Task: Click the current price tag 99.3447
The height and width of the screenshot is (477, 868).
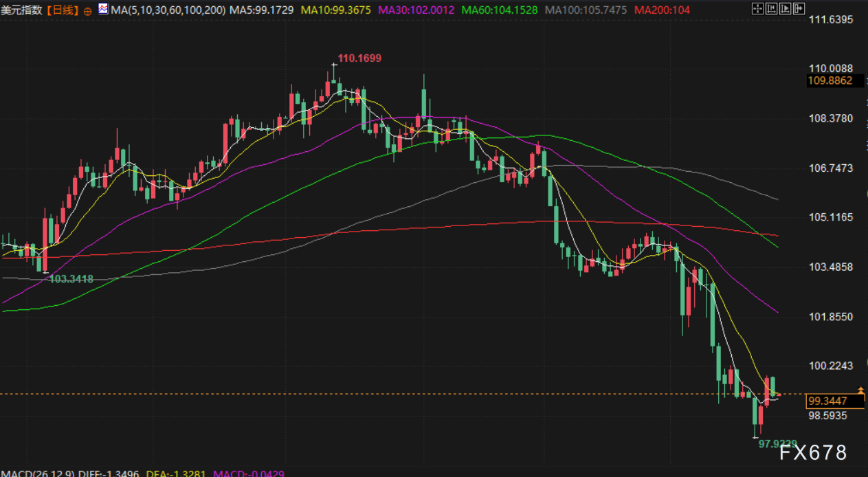Action: pos(827,401)
